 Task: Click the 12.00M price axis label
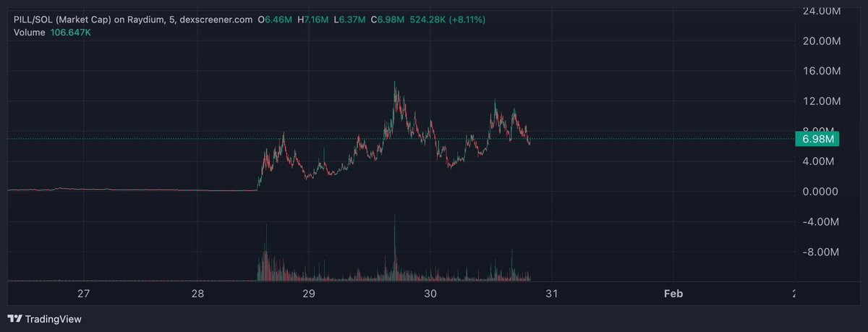[821, 101]
